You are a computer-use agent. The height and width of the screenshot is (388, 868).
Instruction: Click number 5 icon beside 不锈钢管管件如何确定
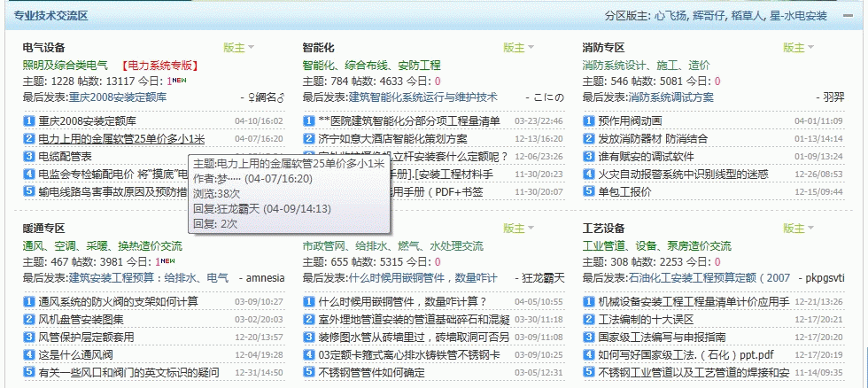[x=309, y=372]
